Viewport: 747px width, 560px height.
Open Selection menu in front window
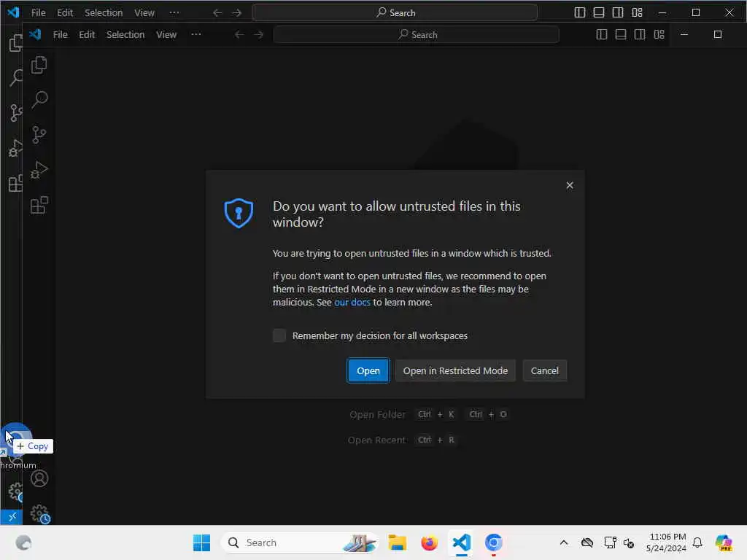tap(125, 34)
